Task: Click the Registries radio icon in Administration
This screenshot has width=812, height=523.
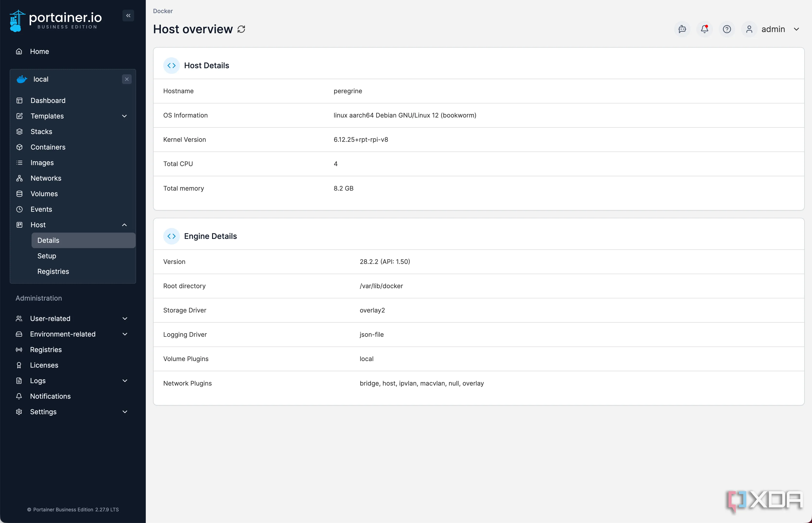Action: coord(19,350)
